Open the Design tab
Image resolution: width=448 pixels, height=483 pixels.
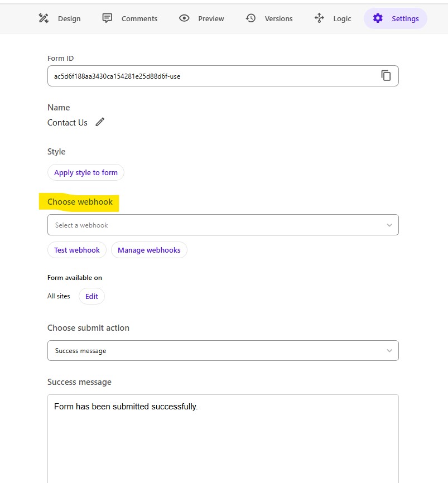(60, 18)
